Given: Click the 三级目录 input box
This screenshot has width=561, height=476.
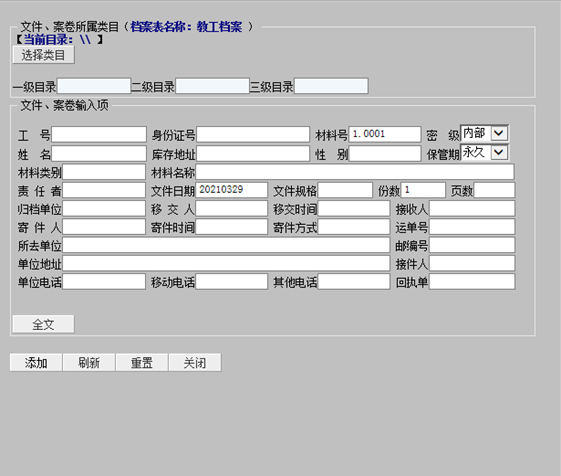Looking at the screenshot, I should click(x=331, y=86).
